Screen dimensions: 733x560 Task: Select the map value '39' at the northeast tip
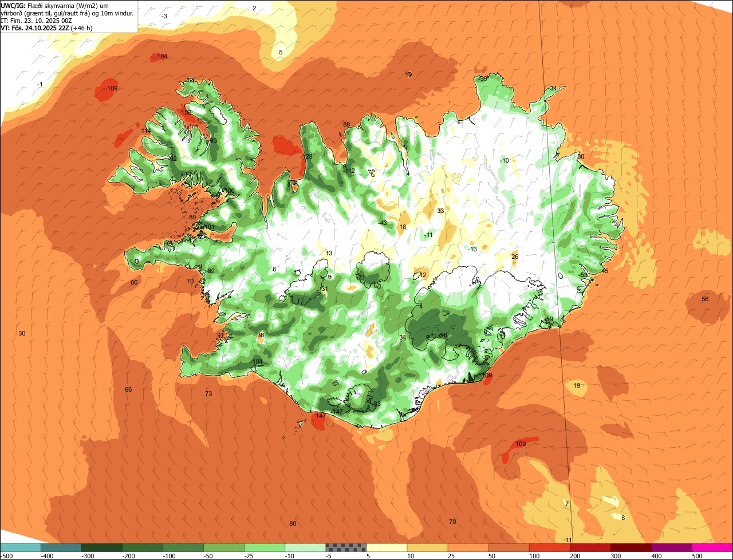[484, 79]
